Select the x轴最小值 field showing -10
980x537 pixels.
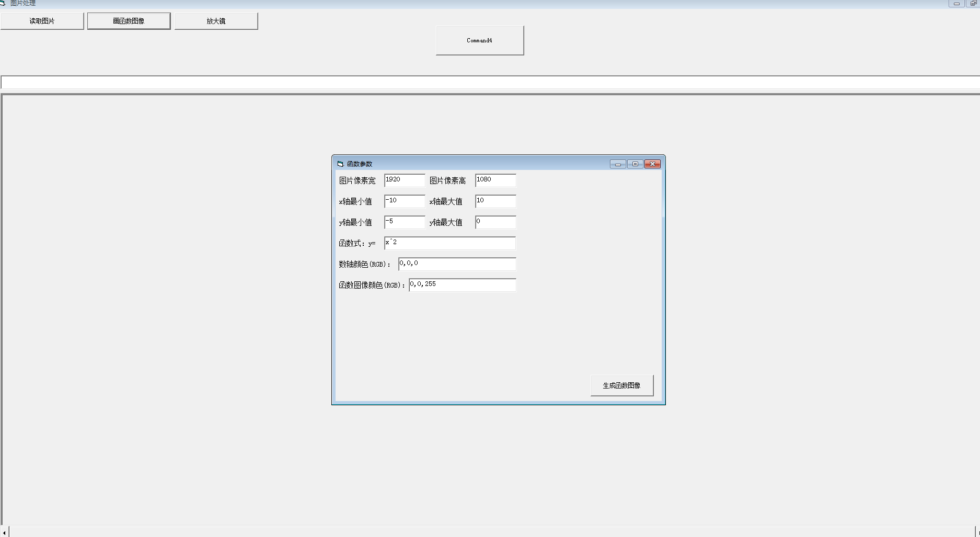point(405,201)
